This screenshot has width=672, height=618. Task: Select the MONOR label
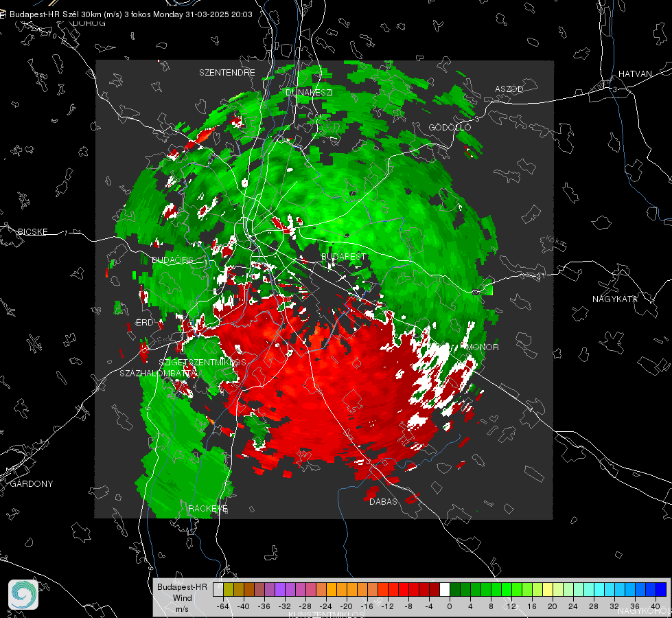[482, 347]
